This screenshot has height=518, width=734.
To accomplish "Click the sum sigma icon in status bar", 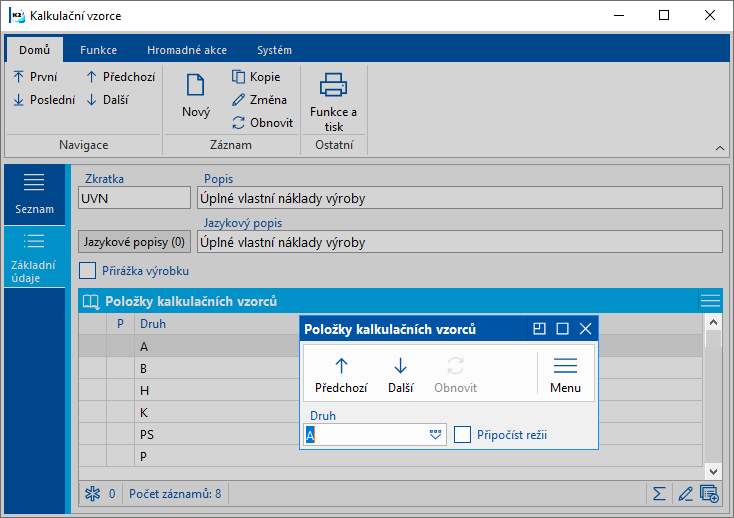I will coord(659,493).
